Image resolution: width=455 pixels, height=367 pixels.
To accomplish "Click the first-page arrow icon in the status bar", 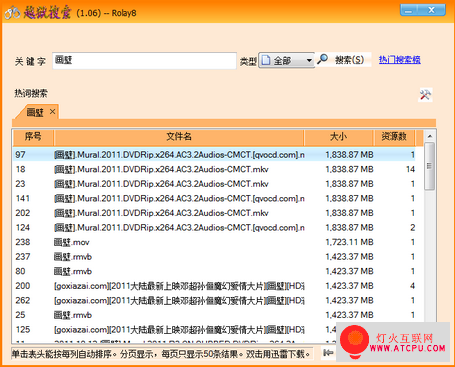I will pyautogui.click(x=328, y=353).
